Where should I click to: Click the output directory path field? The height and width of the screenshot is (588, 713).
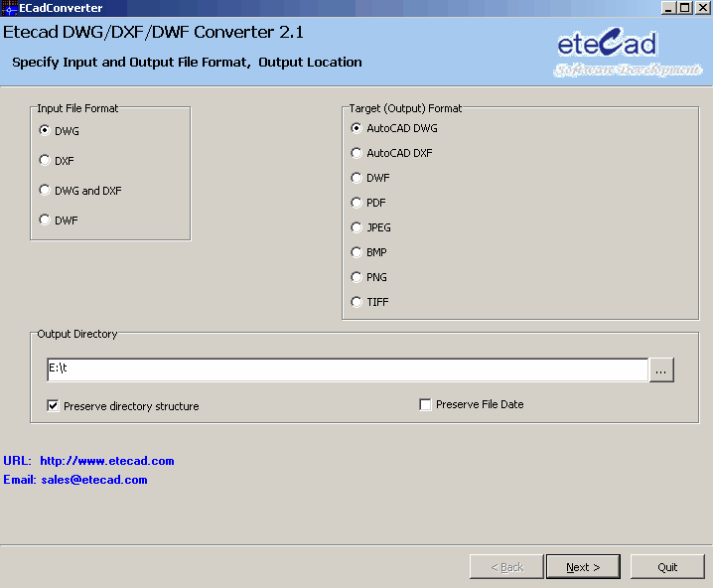point(348,369)
